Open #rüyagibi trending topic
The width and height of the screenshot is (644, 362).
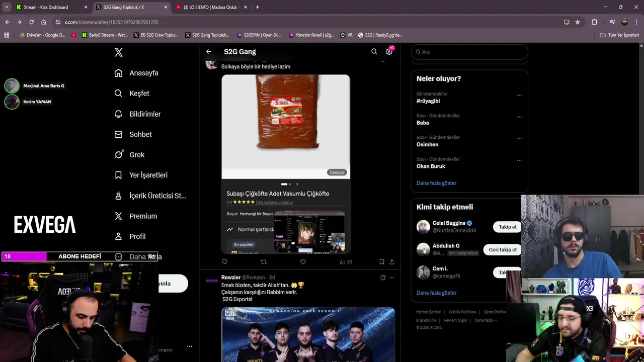[x=428, y=101]
